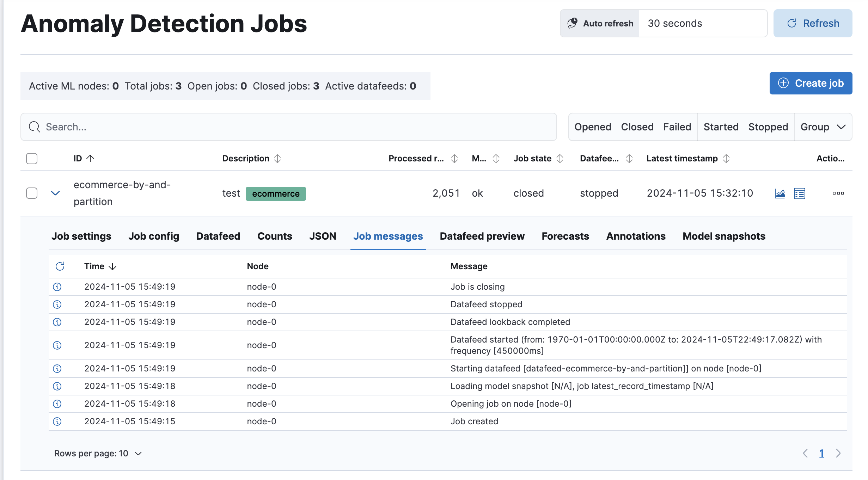Open the Datafeed tab
Viewport: 868px width, 480px height.
(x=218, y=236)
